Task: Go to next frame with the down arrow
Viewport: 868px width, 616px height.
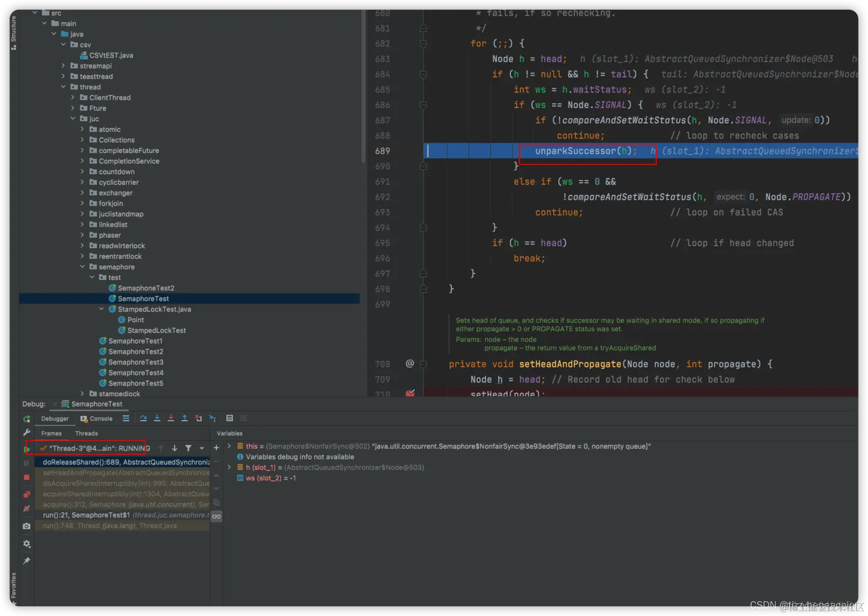Action: 175,448
